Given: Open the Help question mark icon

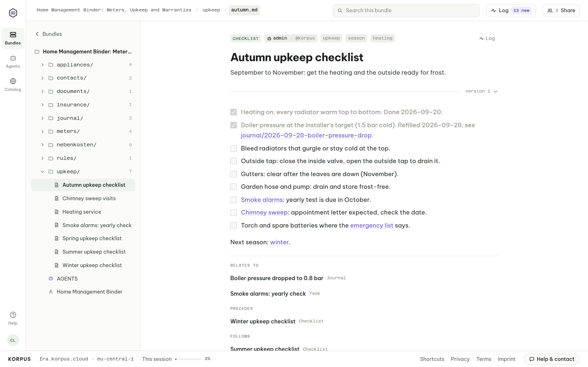Looking at the screenshot, I should [13, 315].
